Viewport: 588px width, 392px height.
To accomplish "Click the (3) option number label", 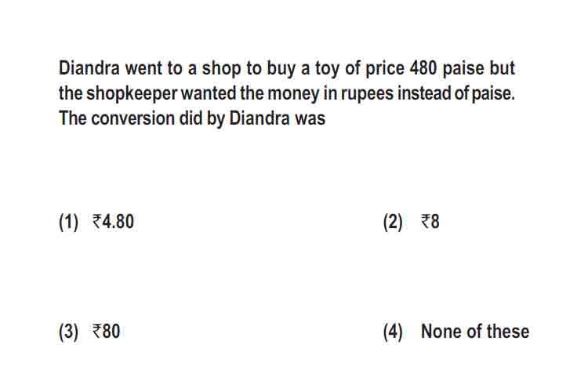I will click(69, 332).
